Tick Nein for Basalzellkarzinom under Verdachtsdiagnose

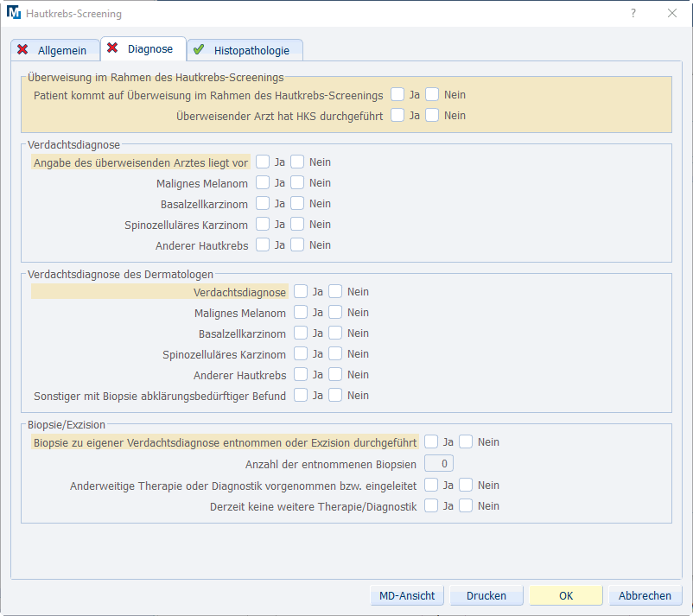pos(297,204)
